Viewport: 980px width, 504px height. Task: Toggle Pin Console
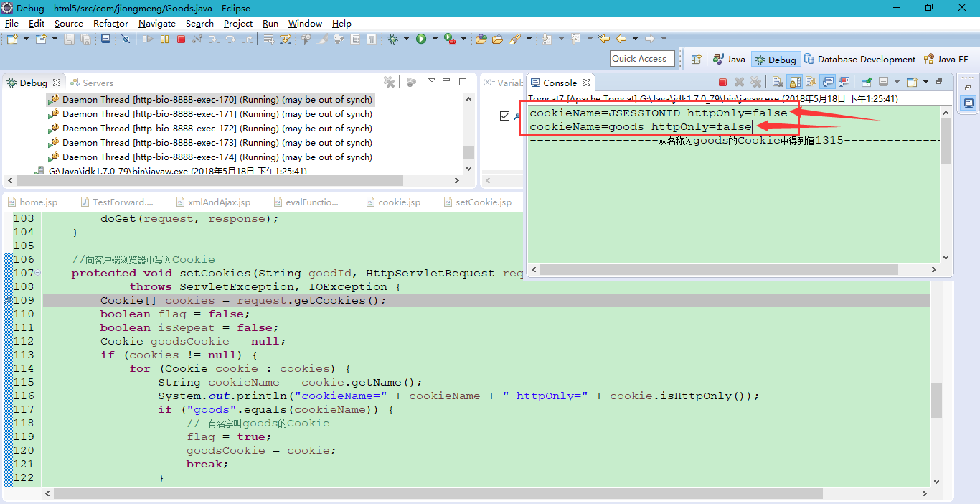click(x=867, y=82)
